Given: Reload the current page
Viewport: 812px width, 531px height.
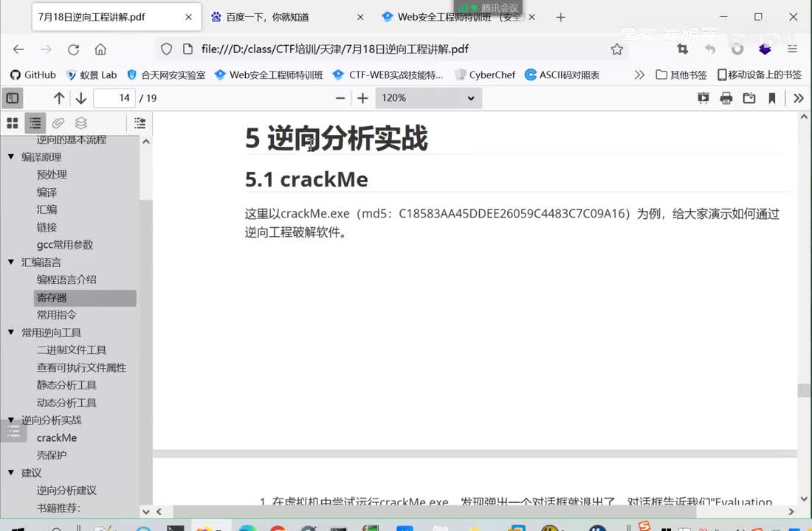Looking at the screenshot, I should pyautogui.click(x=74, y=49).
